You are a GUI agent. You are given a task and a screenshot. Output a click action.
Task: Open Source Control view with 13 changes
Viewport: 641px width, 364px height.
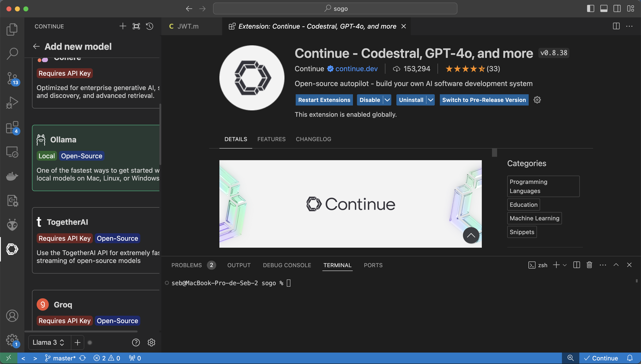coord(12,78)
